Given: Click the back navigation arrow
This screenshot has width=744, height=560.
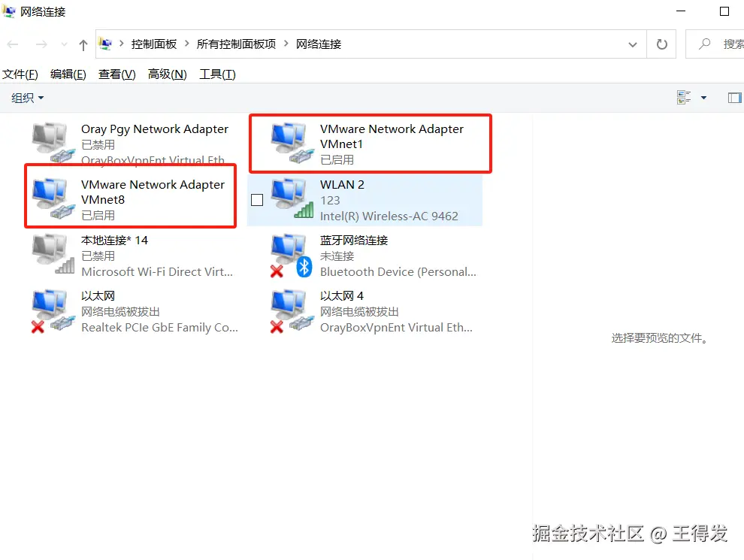Looking at the screenshot, I should 13,44.
